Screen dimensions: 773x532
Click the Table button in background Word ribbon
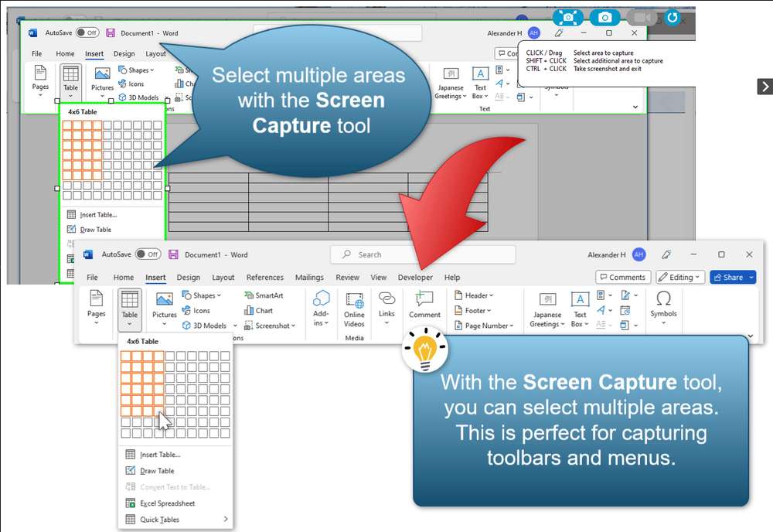click(x=70, y=81)
